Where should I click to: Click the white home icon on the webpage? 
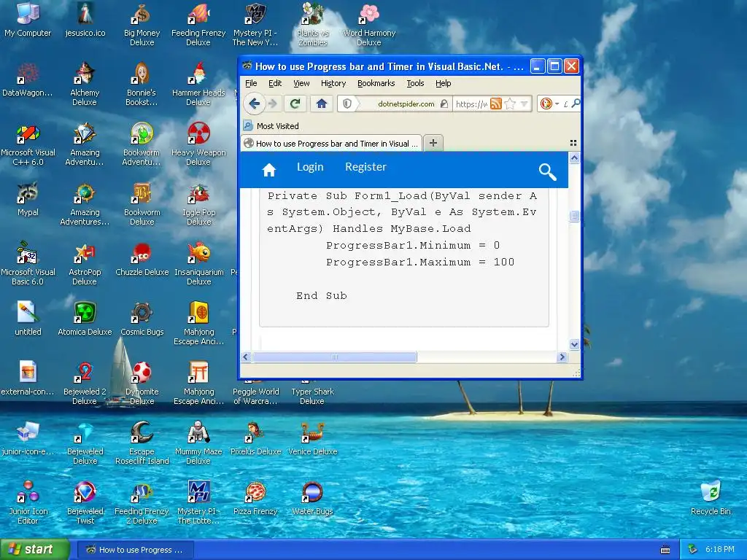[269, 169]
